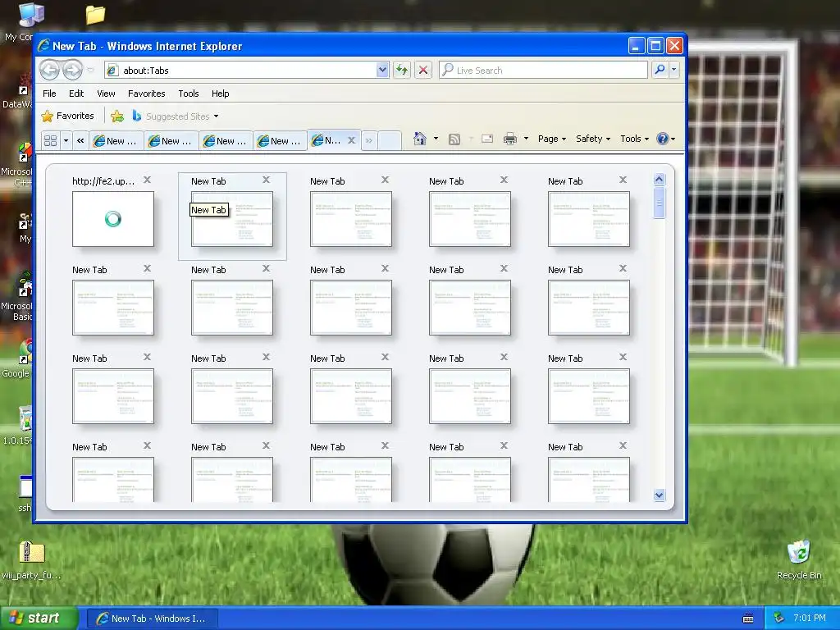Screen dimensions: 840x630
Task: Click Quick Tabs scrollbar down arrow
Action: pos(660,495)
